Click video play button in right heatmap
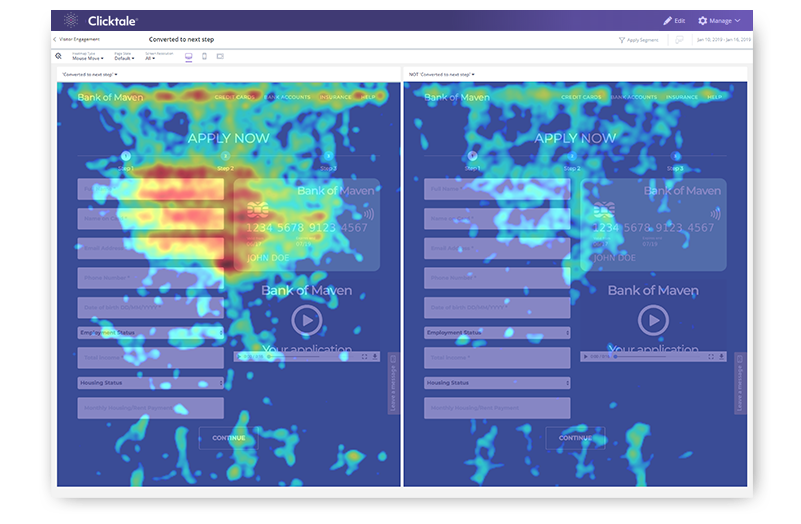Image resolution: width=801 pixels, height=524 pixels. tap(653, 320)
